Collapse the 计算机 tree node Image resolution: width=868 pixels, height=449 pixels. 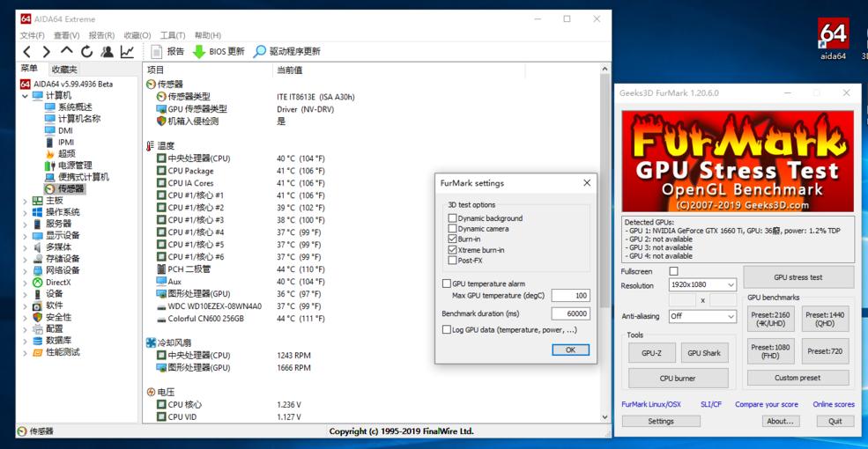pyautogui.click(x=25, y=96)
